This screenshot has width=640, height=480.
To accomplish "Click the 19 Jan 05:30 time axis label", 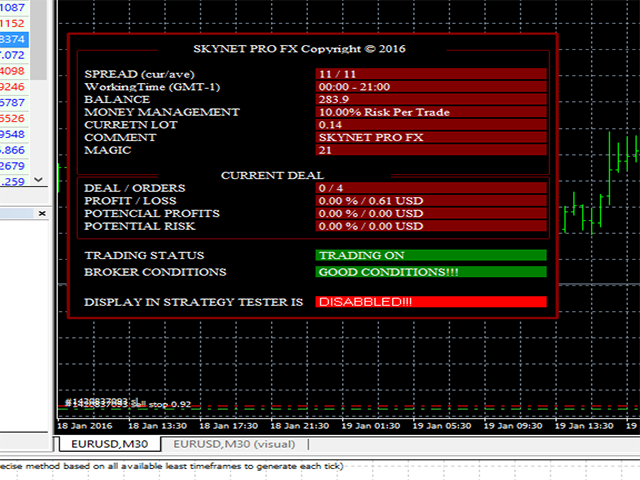I will pos(442,426).
